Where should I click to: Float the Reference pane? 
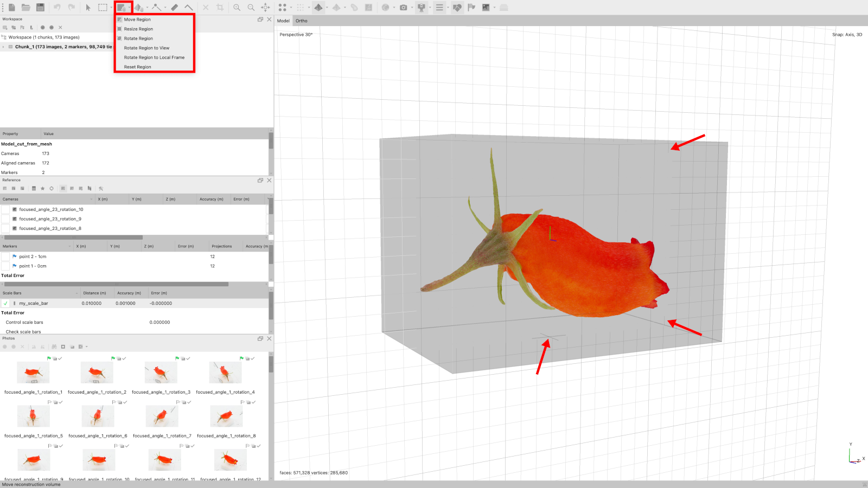(260, 180)
